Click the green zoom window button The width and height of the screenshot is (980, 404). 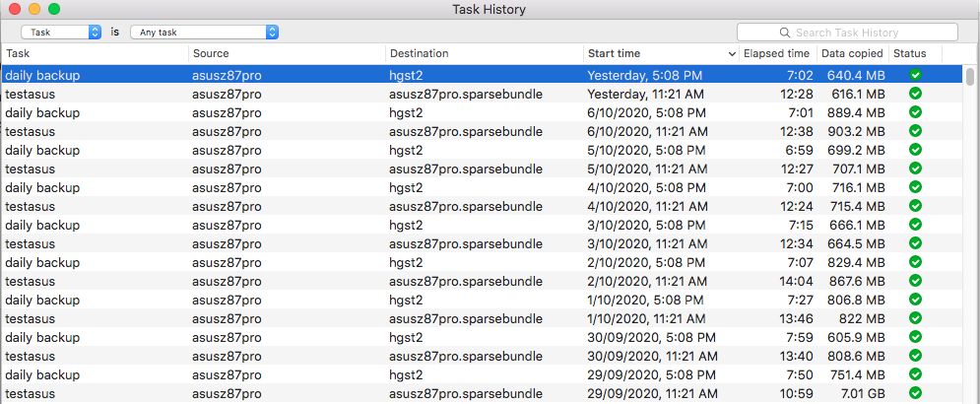[54, 9]
